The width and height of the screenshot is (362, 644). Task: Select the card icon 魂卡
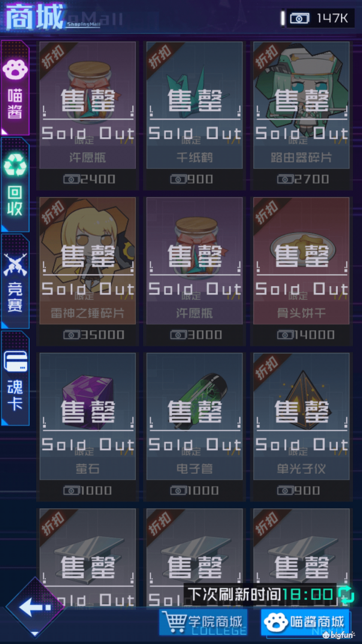pyautogui.click(x=15, y=361)
